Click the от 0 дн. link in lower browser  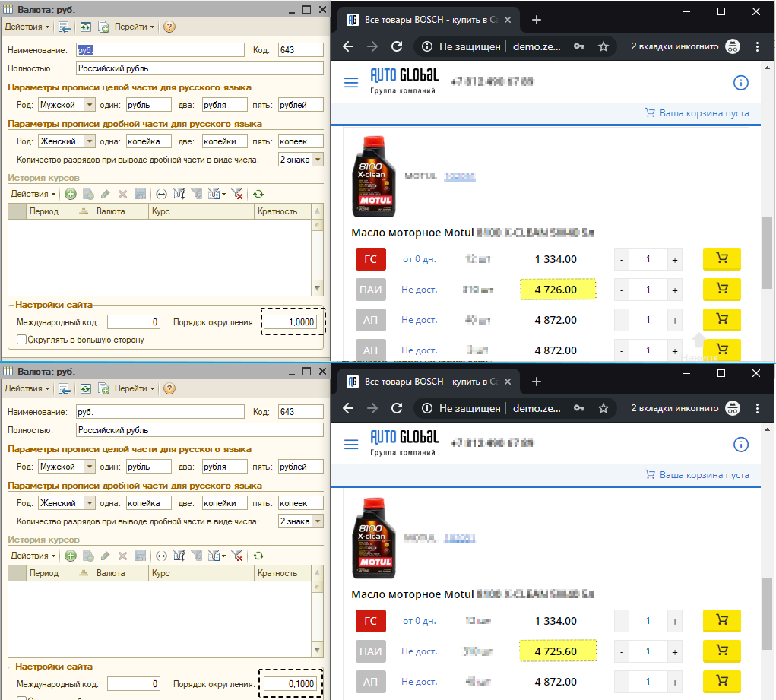[x=420, y=621]
